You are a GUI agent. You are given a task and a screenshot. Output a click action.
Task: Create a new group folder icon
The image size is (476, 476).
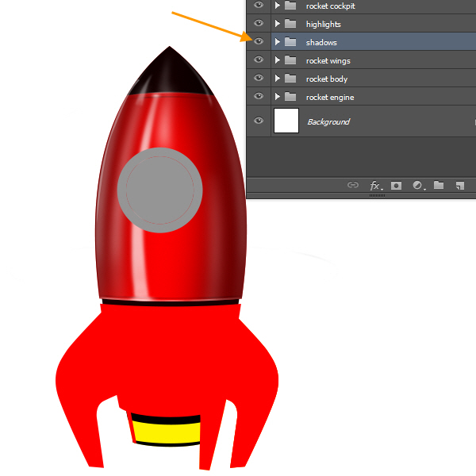(438, 186)
